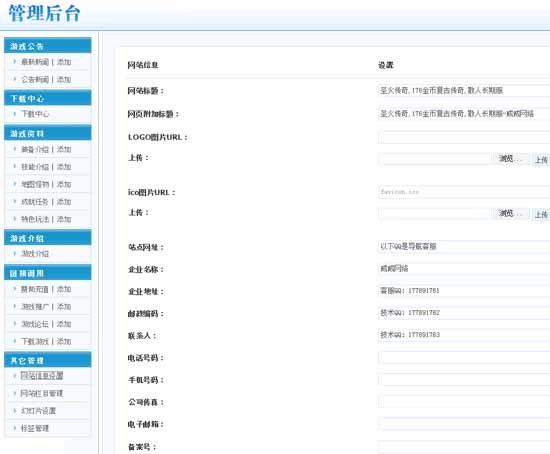
Task: Open the 地图怪物 page
Action: point(35,184)
